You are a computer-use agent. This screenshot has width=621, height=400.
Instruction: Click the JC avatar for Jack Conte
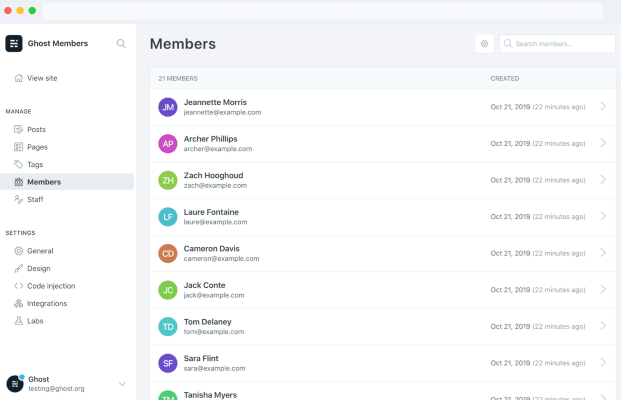coord(168,290)
